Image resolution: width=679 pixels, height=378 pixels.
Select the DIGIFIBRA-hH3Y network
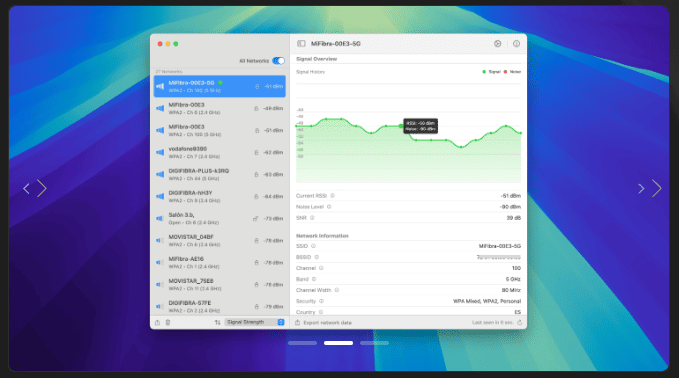(220, 197)
